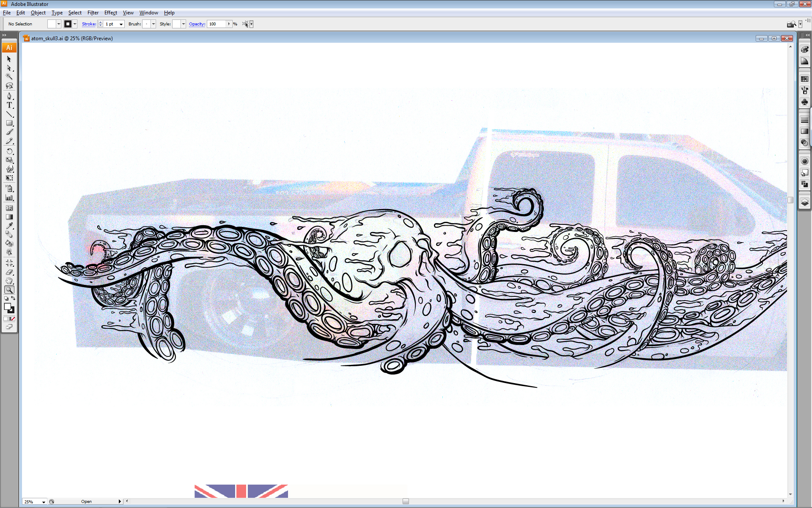The height and width of the screenshot is (508, 812).
Task: Select the Symbol Sprayer tool
Action: tap(9, 188)
